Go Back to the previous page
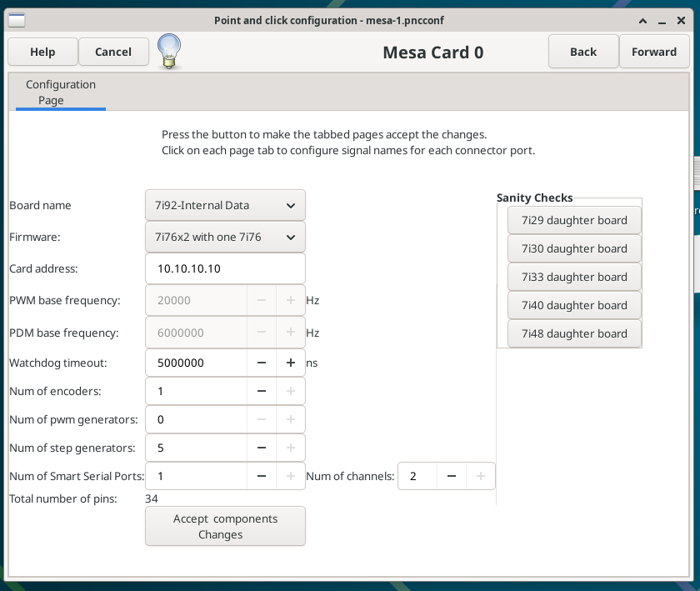 coord(583,52)
